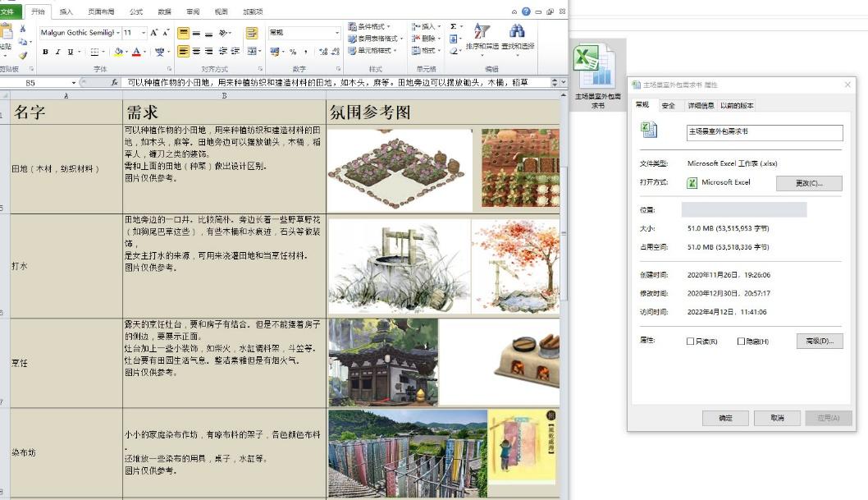Screen dimensions: 868x500
Task: Toggle bold formatting in the ribbon
Action: coord(45,52)
